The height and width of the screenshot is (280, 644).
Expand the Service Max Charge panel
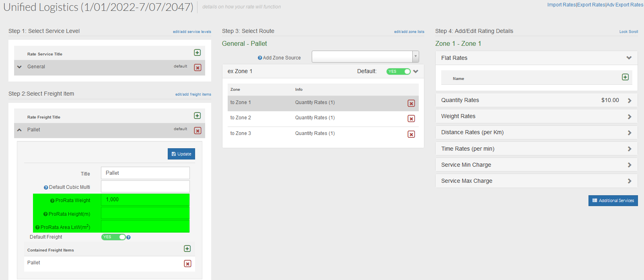click(630, 181)
